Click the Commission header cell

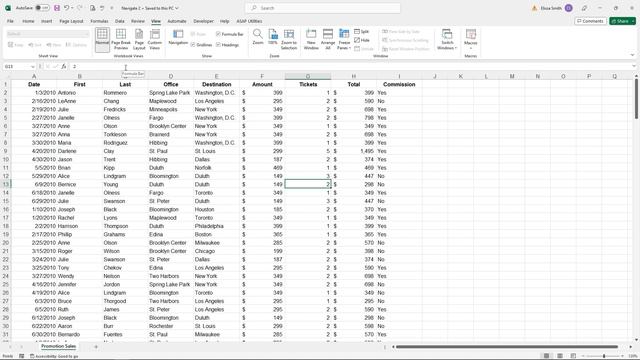399,84
